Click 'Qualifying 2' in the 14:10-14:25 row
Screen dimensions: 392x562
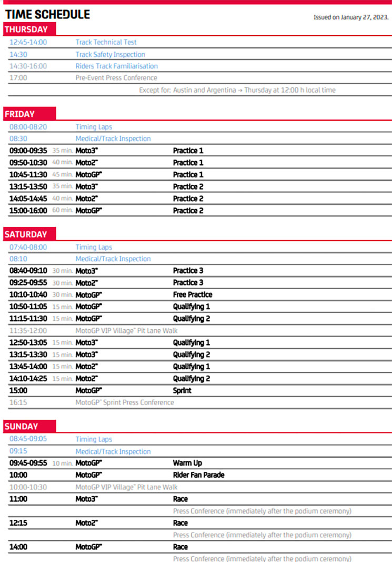coord(192,379)
